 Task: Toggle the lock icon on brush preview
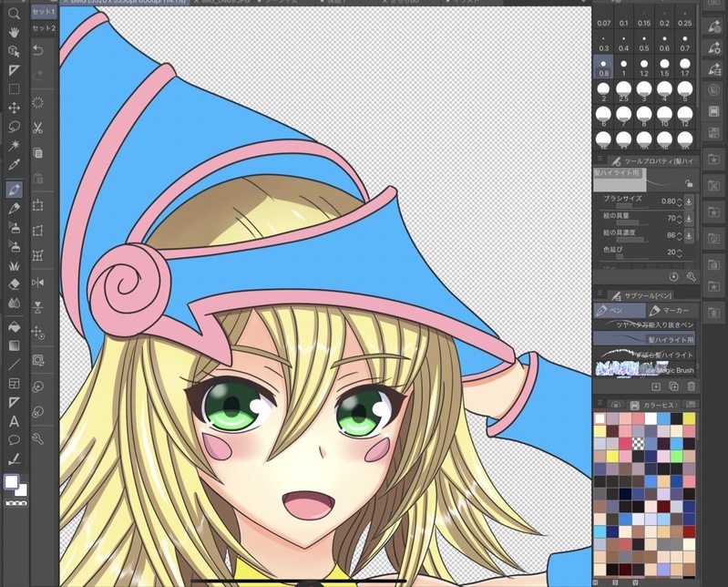(x=689, y=183)
